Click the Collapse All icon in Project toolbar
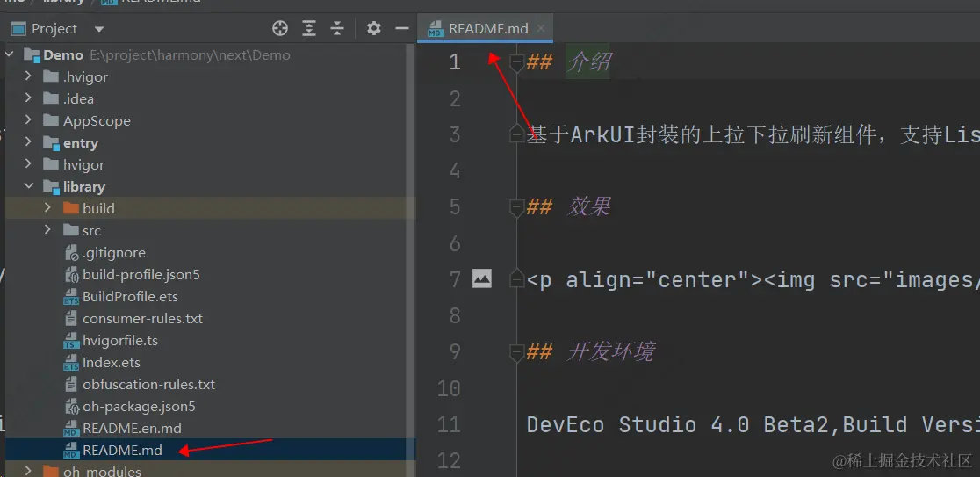This screenshot has width=980, height=477. [337, 28]
